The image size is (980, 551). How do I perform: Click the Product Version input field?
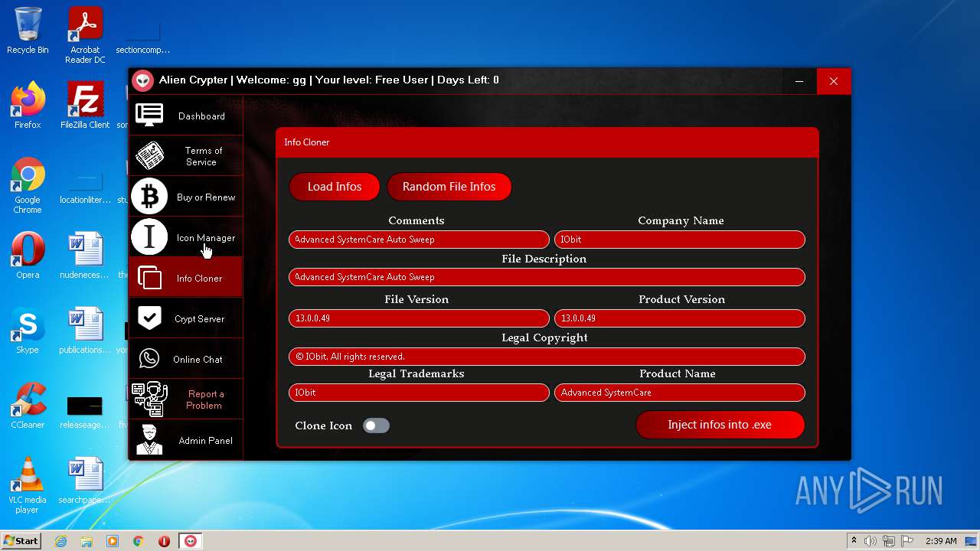(x=680, y=318)
